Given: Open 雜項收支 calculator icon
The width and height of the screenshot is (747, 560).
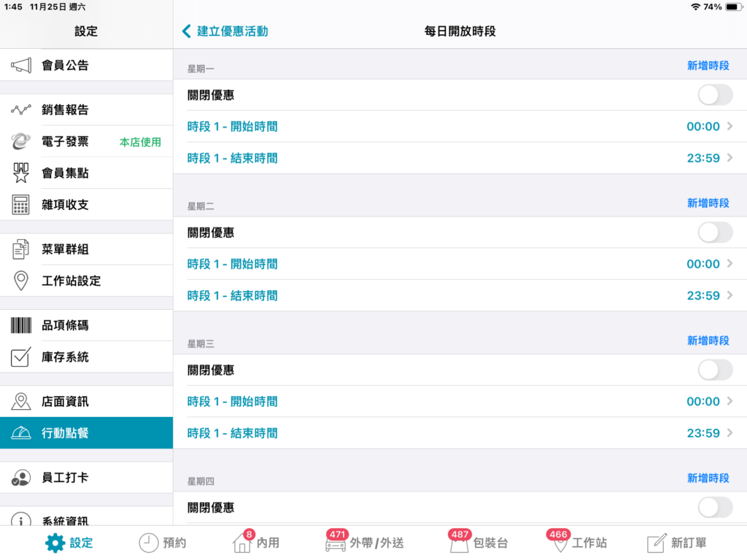Looking at the screenshot, I should tap(21, 205).
